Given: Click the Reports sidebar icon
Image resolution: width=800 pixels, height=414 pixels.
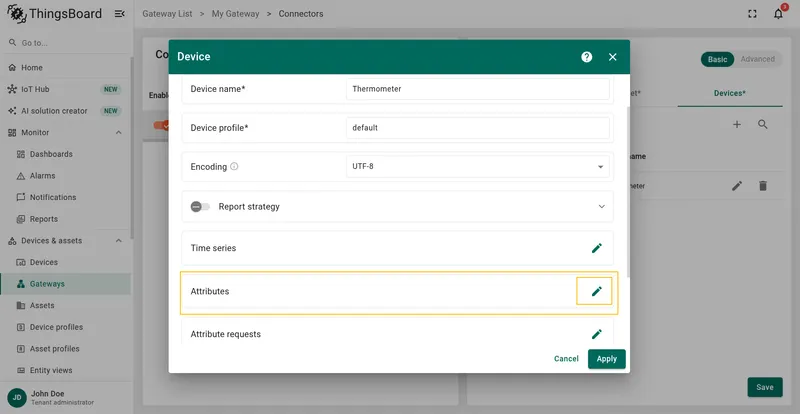Looking at the screenshot, I should pos(21,219).
